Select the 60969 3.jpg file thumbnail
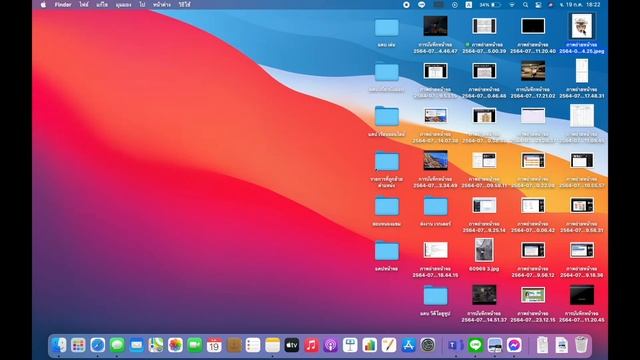 [484, 250]
